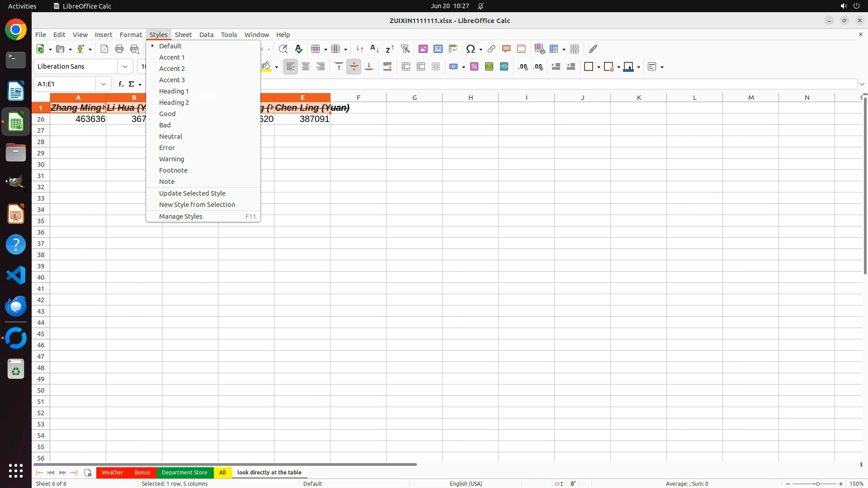The height and width of the screenshot is (488, 868).
Task: Toggle Align Left button
Action: click(291, 67)
